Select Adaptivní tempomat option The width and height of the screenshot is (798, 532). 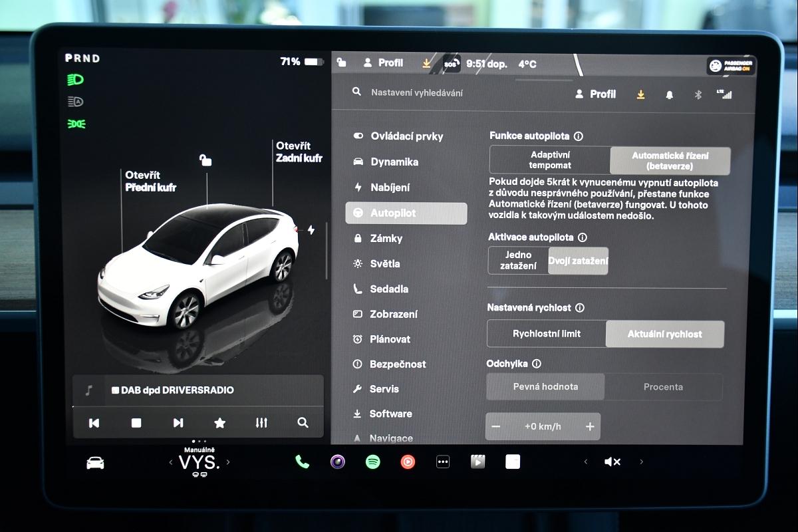[x=550, y=160]
